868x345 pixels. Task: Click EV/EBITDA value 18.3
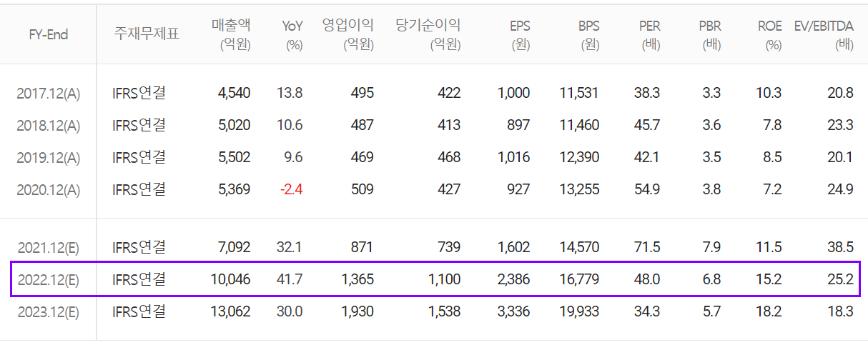pos(840,312)
